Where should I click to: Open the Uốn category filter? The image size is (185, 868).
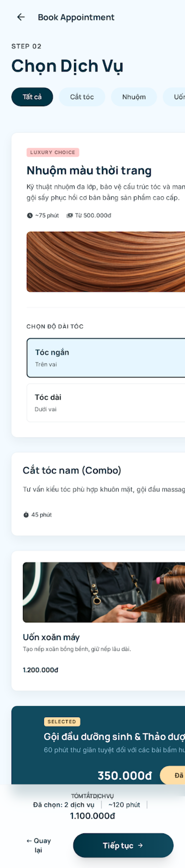pyautogui.click(x=179, y=97)
